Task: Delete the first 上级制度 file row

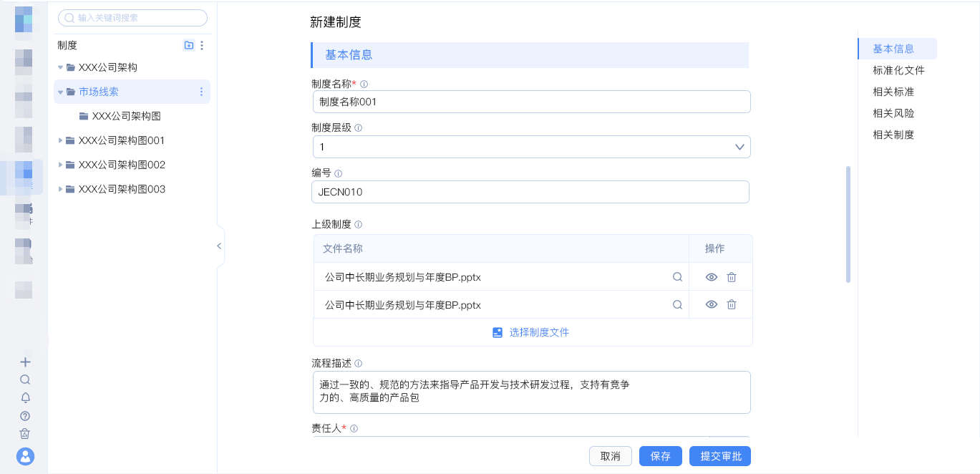Action: tap(732, 277)
